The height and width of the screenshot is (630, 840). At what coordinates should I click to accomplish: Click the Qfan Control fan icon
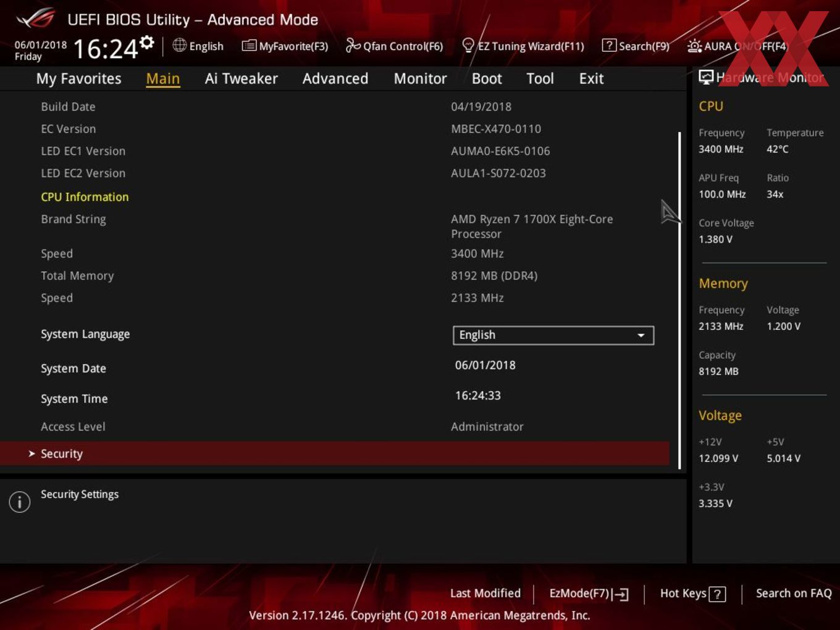[353, 45]
